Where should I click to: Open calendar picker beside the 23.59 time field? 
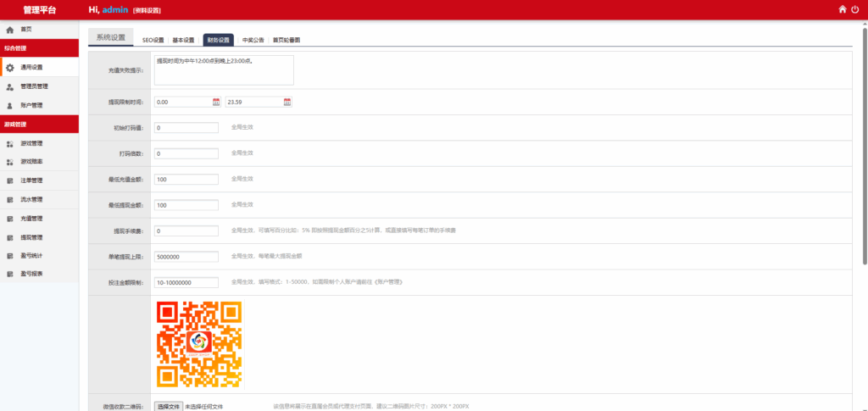(287, 102)
